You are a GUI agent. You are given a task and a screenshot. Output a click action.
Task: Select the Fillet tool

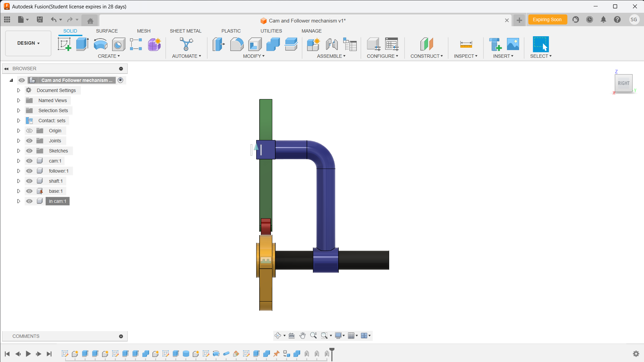237,44
